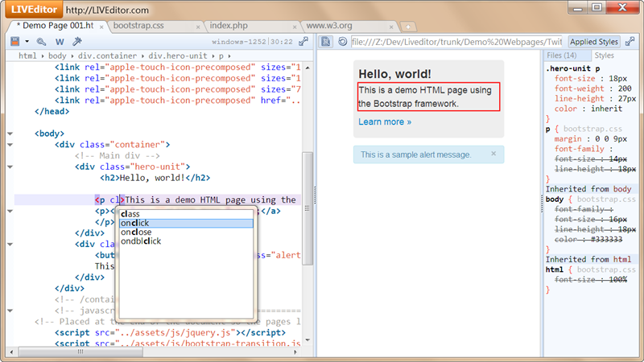Select body in the breadcrumb path
This screenshot has height=362, width=644.
pos(57,56)
